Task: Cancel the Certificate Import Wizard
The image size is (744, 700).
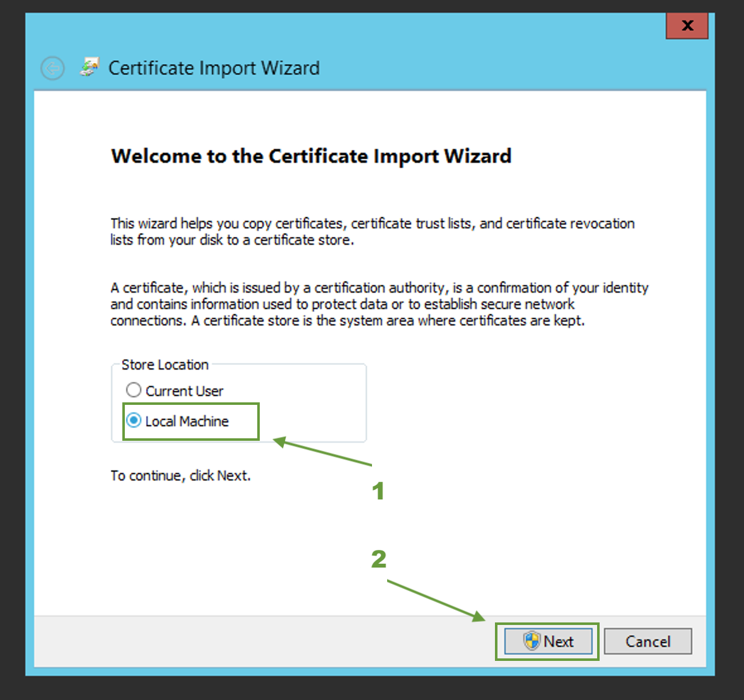Action: [648, 641]
